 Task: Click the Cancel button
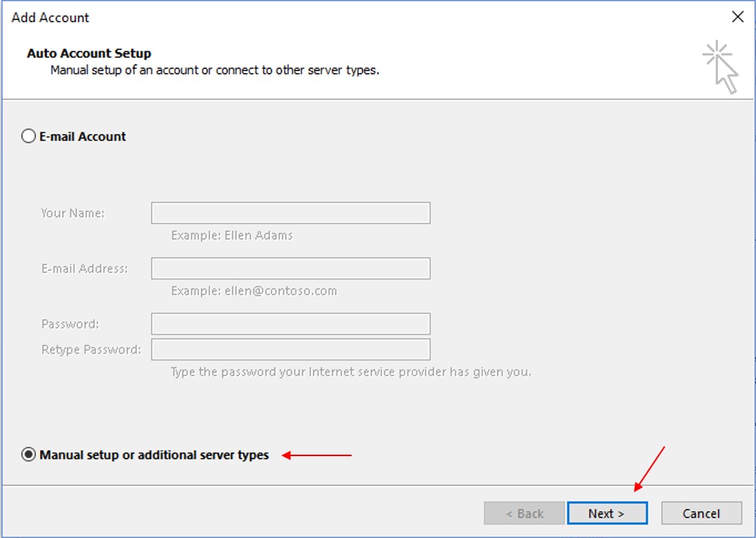pos(701,513)
